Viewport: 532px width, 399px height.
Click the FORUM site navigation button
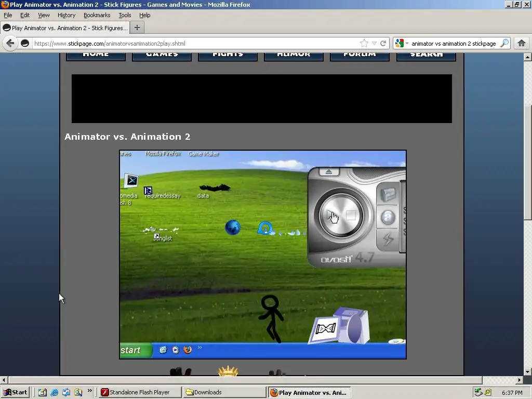tap(360, 57)
